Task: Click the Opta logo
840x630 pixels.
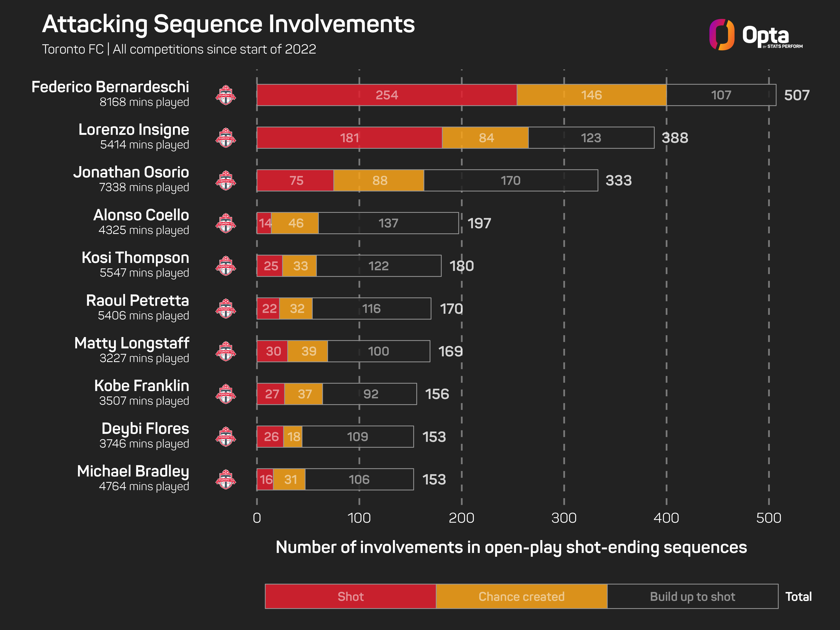Action: click(755, 35)
